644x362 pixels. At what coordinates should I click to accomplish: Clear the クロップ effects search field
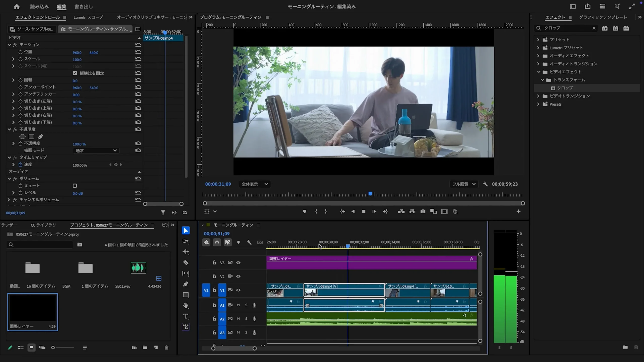pos(594,28)
